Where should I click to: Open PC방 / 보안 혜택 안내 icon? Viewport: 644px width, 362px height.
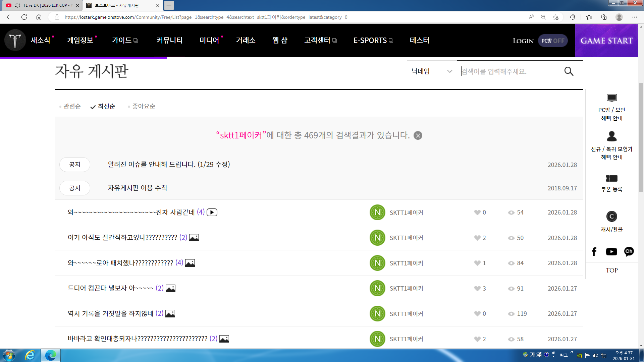pos(611,98)
